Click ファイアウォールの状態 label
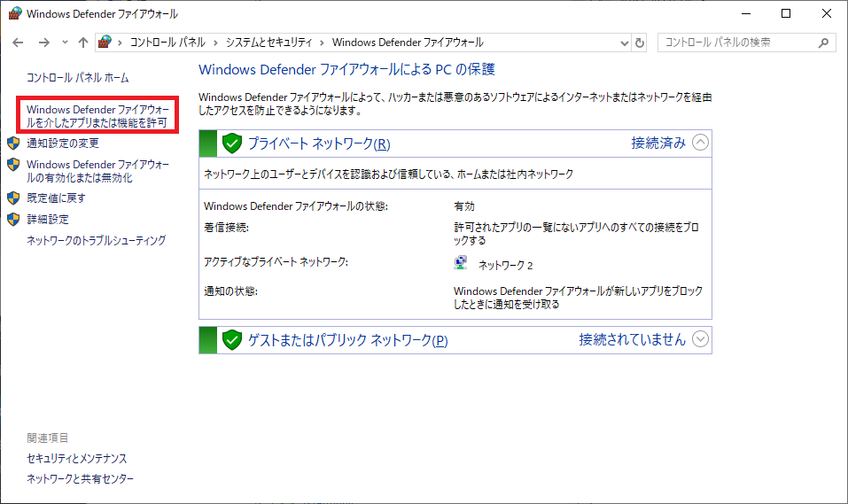 pyautogui.click(x=296, y=206)
